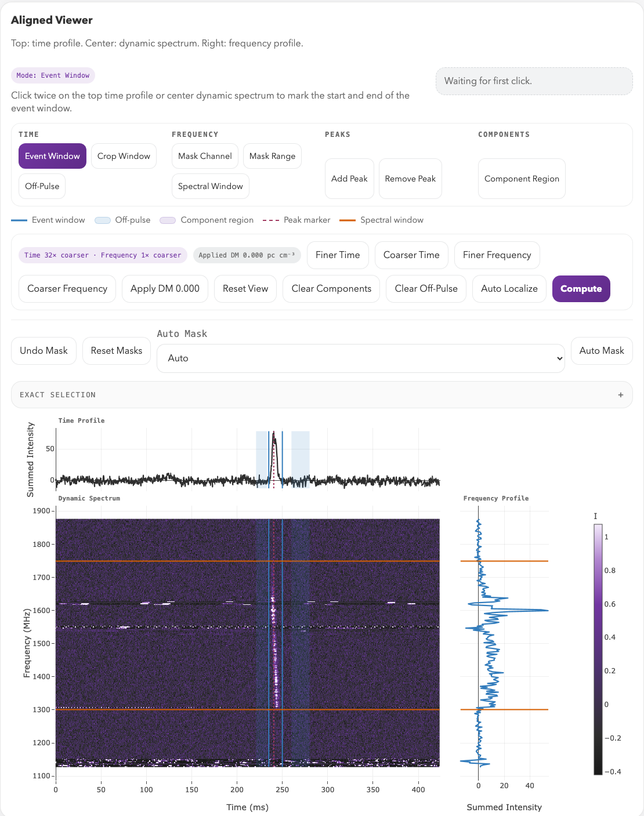Reset all masks
Viewport: 644px width, 816px height.
(117, 351)
